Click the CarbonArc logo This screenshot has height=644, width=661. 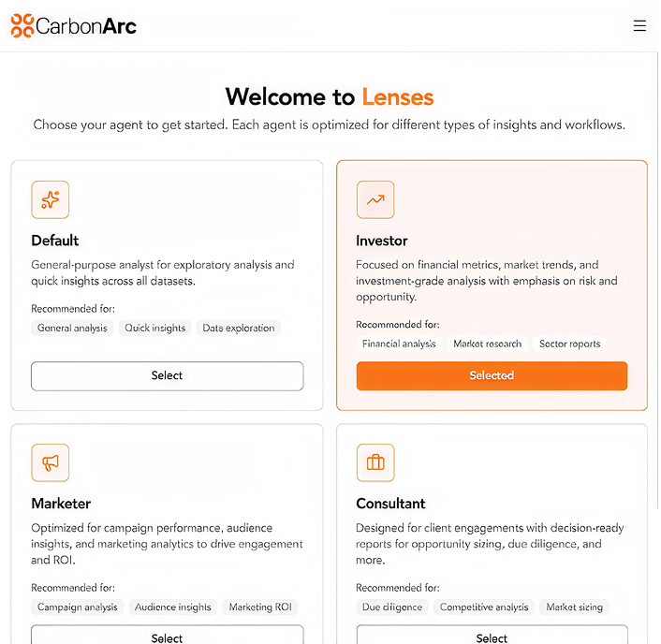pos(73,26)
